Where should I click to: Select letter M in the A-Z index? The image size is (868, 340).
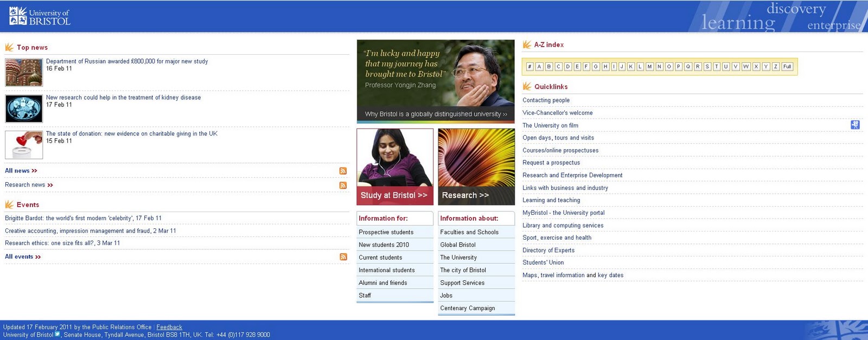[649, 67]
